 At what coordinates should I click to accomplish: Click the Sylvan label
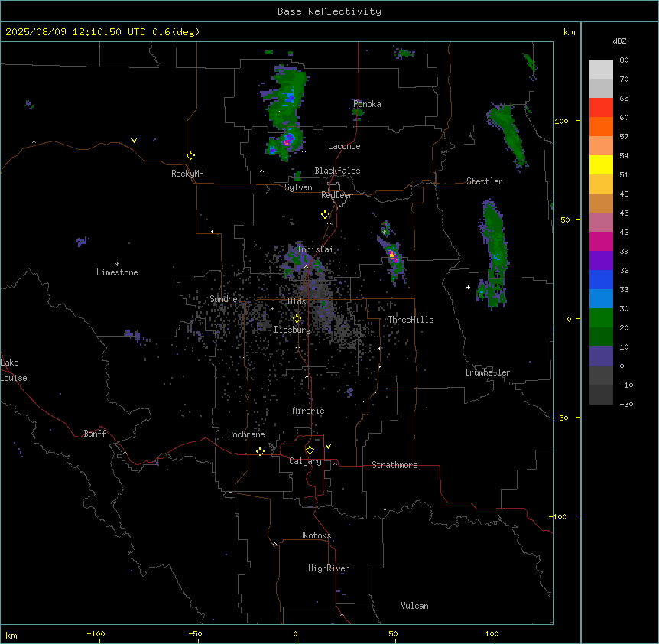pos(298,187)
